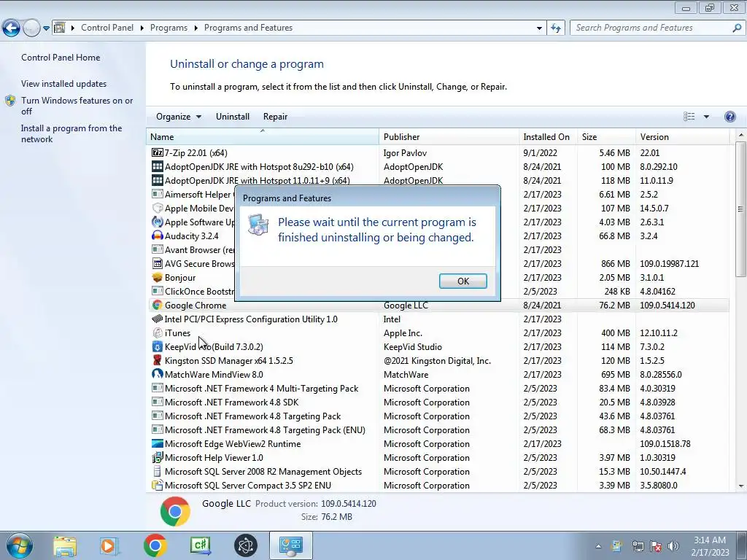The image size is (747, 560).
Task: Select Microsoft .NET Framework 4.8 SDK row
Action: click(x=438, y=402)
